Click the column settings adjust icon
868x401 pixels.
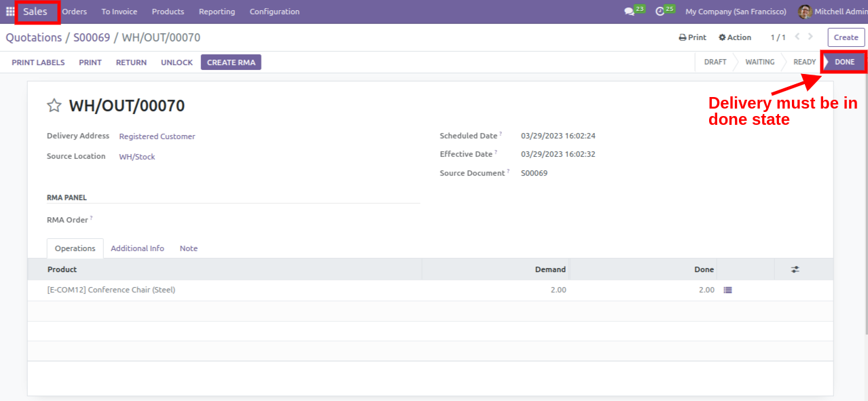pyautogui.click(x=795, y=269)
